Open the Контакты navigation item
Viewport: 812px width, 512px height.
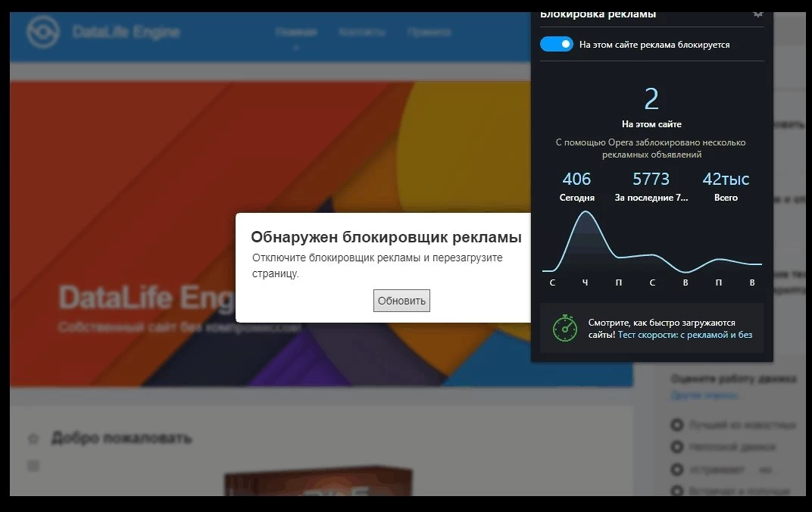(362, 32)
